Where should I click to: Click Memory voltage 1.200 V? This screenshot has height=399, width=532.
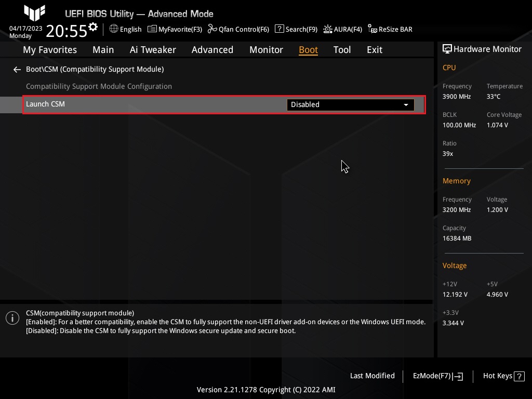(x=497, y=210)
